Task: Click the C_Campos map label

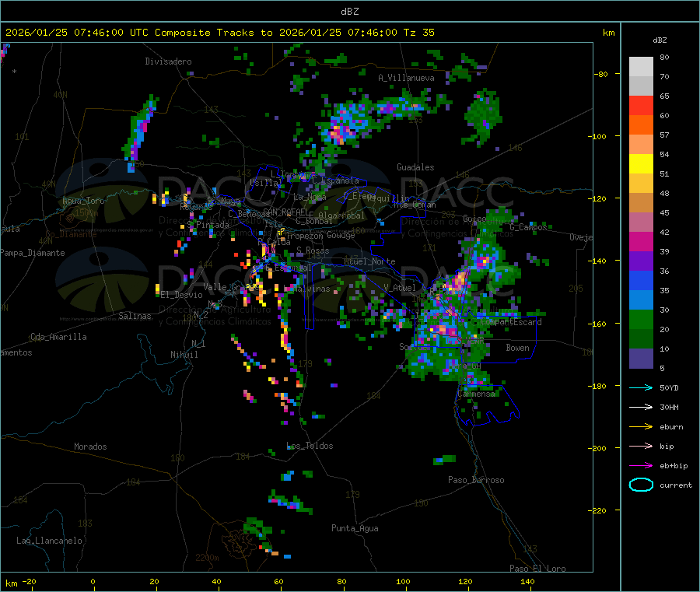Action: [x=528, y=227]
